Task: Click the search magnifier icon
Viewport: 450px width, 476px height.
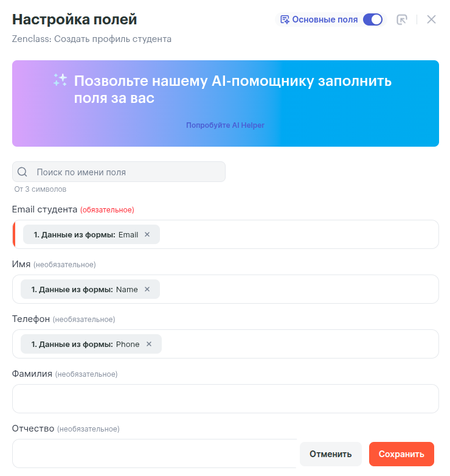Action: pyautogui.click(x=23, y=172)
